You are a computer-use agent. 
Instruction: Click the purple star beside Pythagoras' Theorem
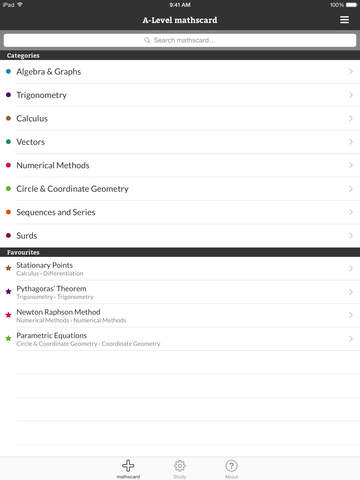(8, 291)
